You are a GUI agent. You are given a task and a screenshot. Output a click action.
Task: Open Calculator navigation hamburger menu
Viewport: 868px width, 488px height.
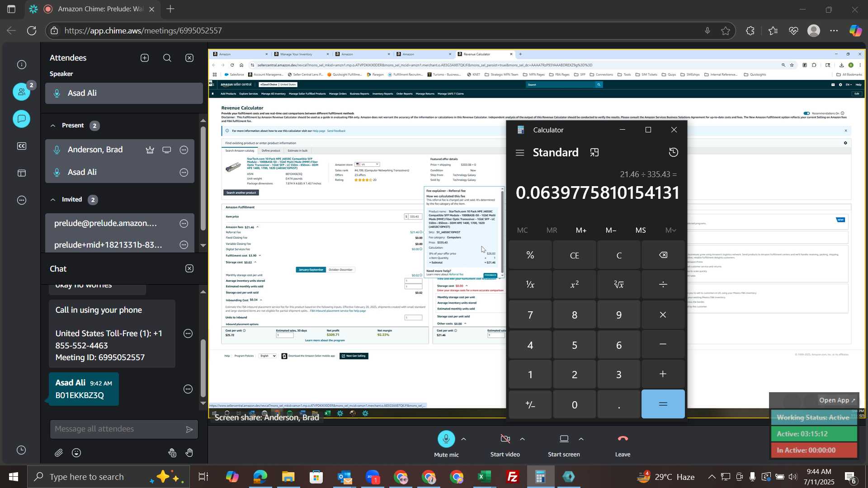[x=520, y=153]
